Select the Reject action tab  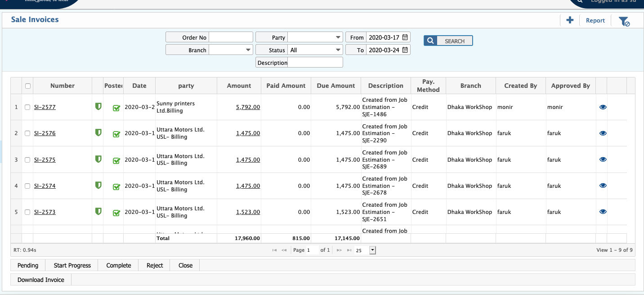tap(154, 265)
